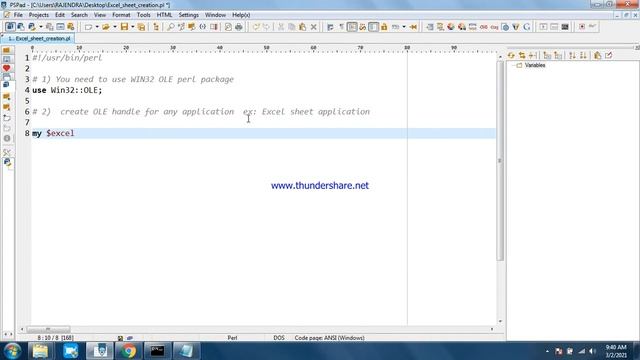Expand the Variables tree node
640x360 pixels.
(513, 65)
